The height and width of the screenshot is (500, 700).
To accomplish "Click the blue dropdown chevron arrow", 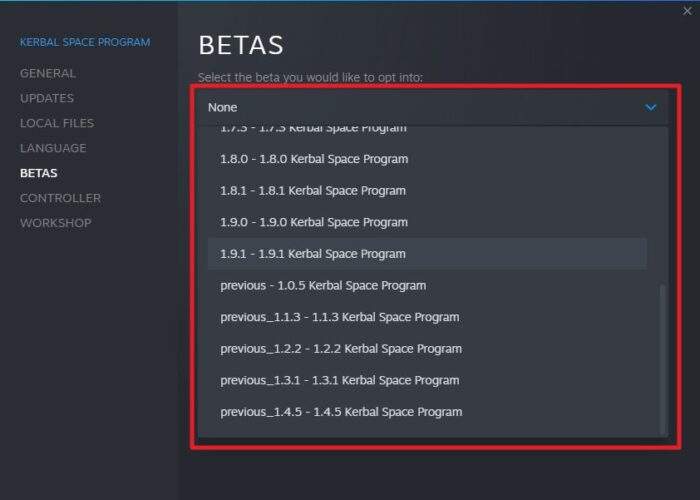I will [x=650, y=108].
